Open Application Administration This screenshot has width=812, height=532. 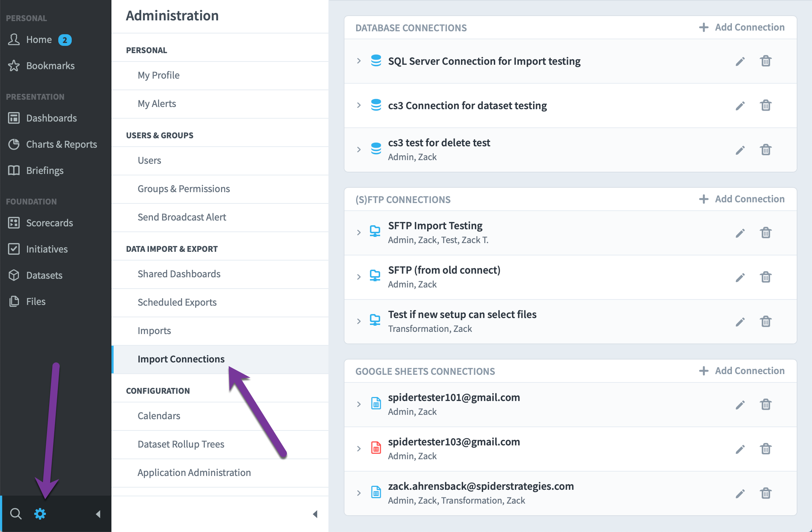tap(220, 473)
